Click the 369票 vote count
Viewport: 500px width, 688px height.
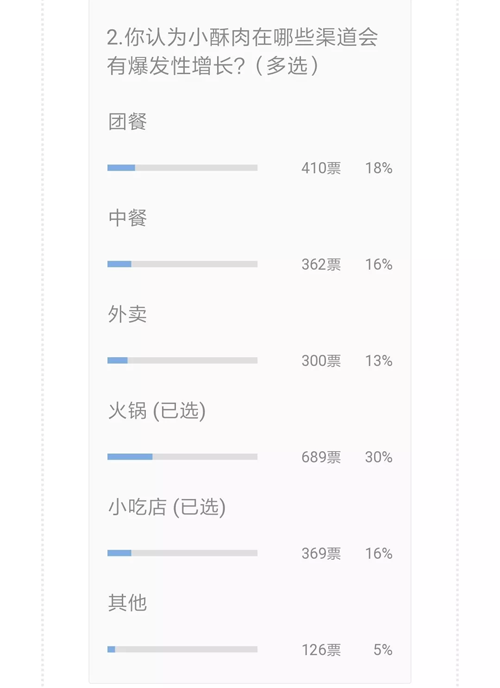(321, 553)
